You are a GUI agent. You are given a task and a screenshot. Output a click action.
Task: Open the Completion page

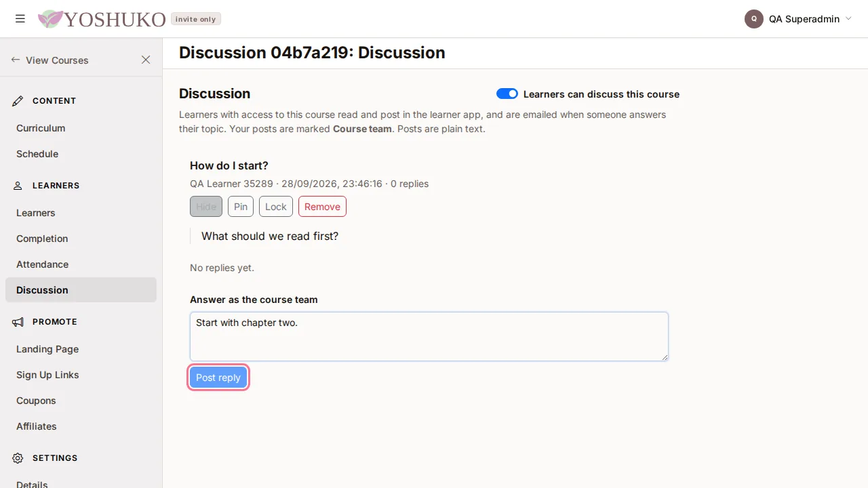point(81,239)
